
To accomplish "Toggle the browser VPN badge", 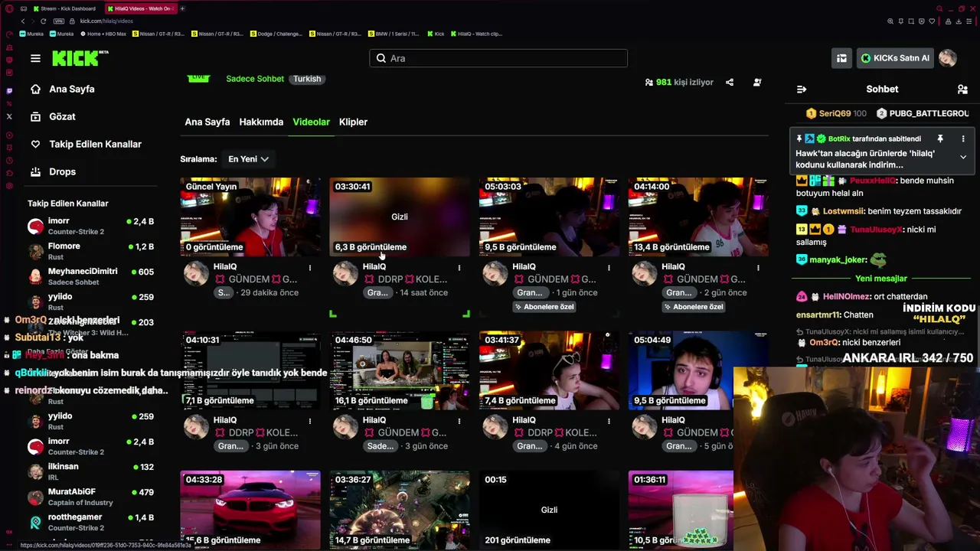I will 59,21.
